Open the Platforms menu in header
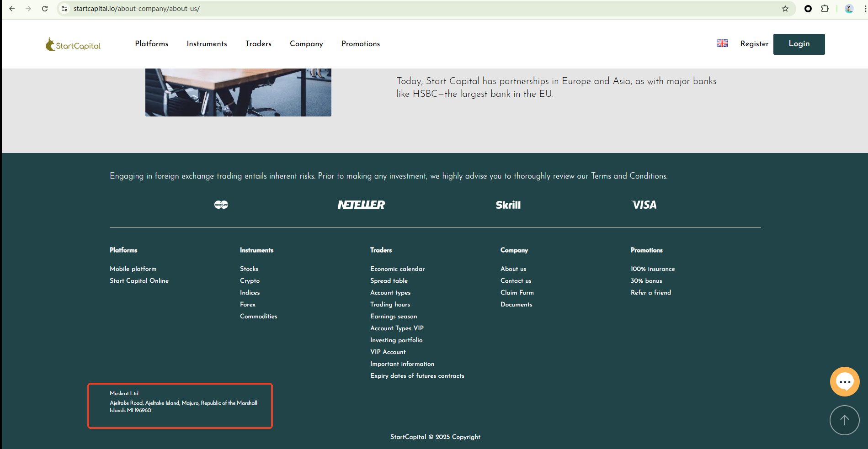This screenshot has height=449, width=868. pos(151,44)
